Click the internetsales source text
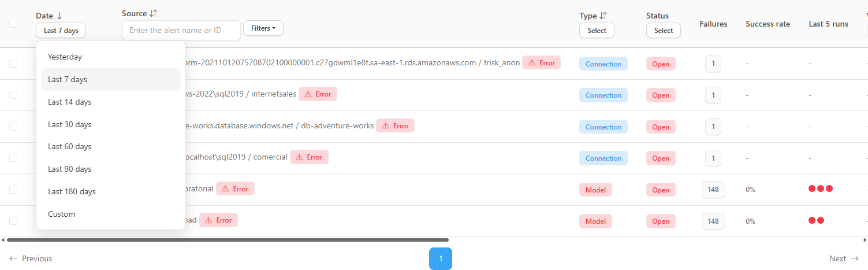 241,94
